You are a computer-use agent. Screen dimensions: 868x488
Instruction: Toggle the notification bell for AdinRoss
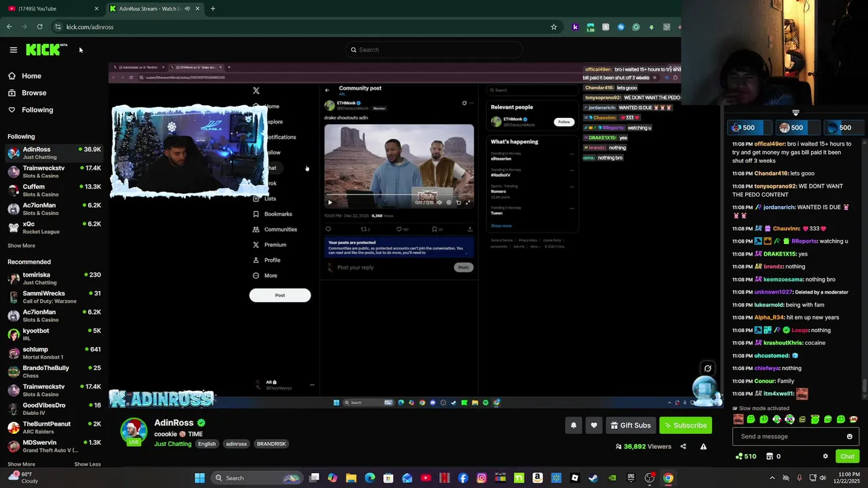click(x=574, y=425)
